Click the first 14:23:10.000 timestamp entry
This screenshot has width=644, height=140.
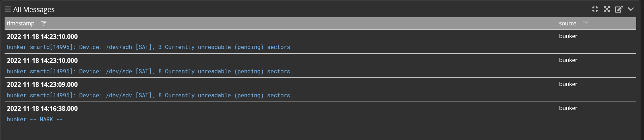point(42,36)
